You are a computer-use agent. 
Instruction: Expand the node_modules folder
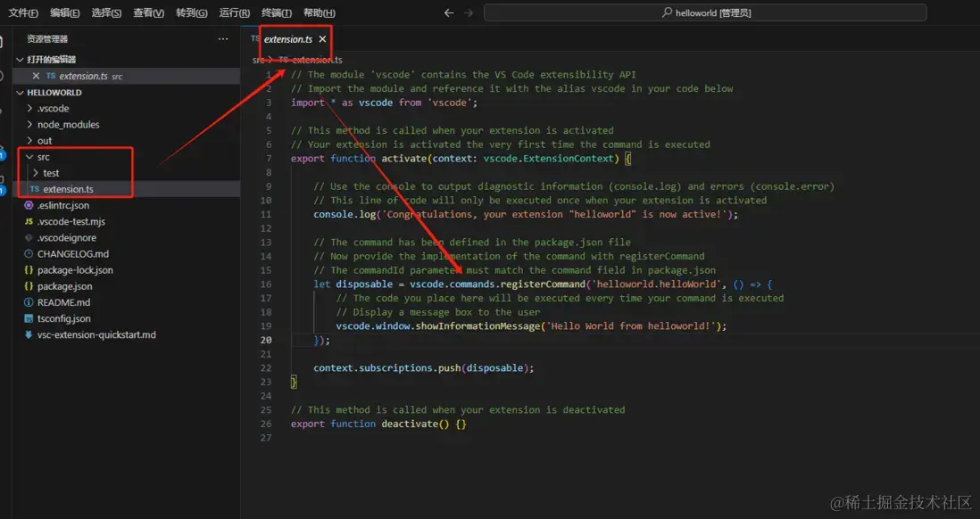[x=126, y=124]
